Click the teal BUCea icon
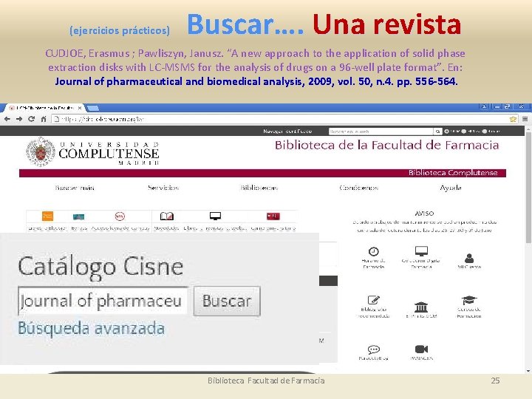532x399 pixels. click(79, 216)
